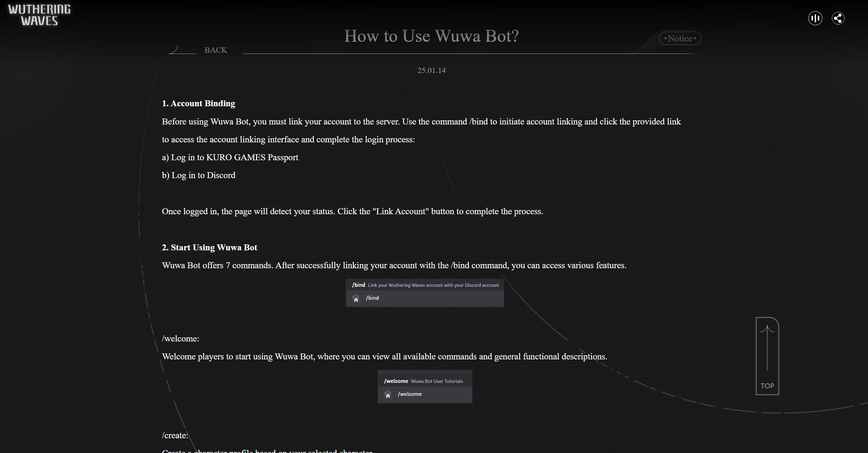Click the line "b) Log in to Discord"
The image size is (868, 453).
click(199, 175)
